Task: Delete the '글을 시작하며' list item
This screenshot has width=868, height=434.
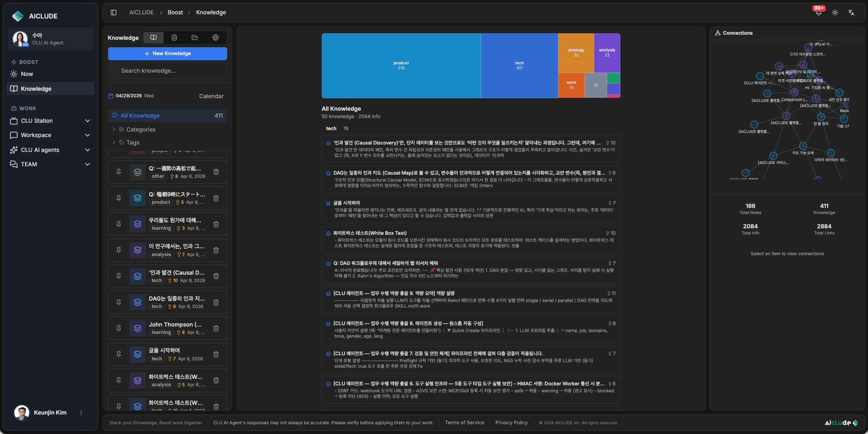Action: point(216,354)
